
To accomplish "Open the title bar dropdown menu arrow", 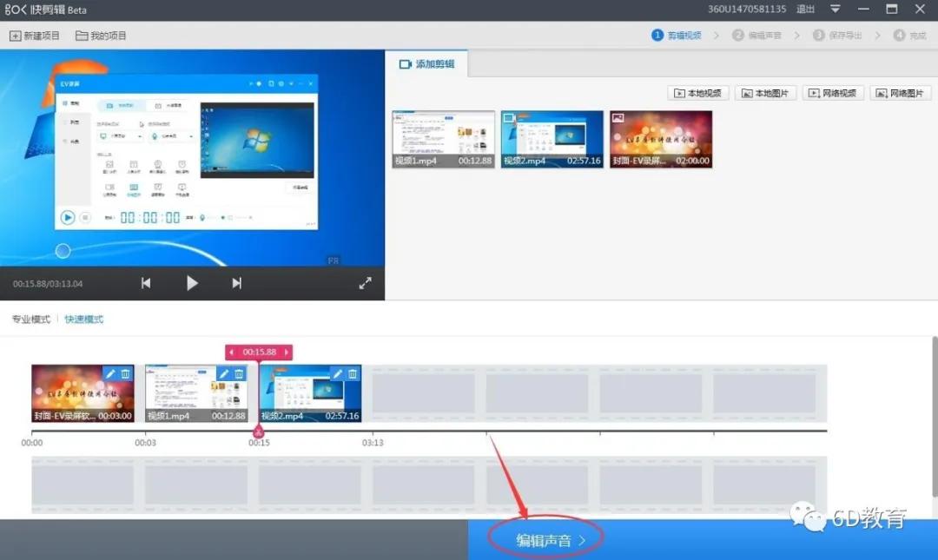I will (x=836, y=9).
